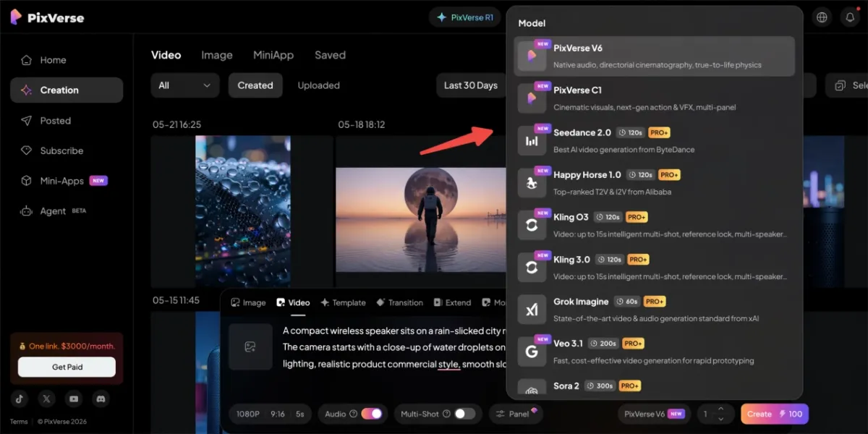
Task: Increase the generation count stepper
Action: coord(720,409)
